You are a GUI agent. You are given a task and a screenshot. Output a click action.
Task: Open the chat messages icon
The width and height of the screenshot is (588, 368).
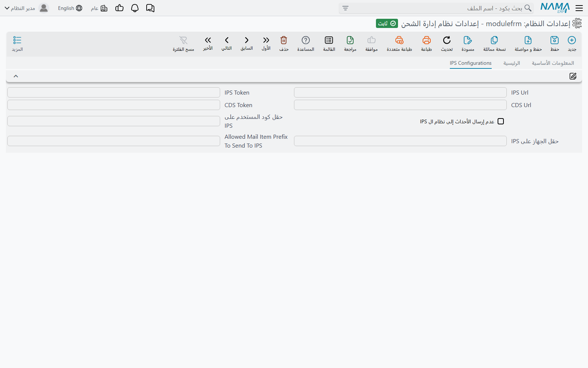click(150, 8)
